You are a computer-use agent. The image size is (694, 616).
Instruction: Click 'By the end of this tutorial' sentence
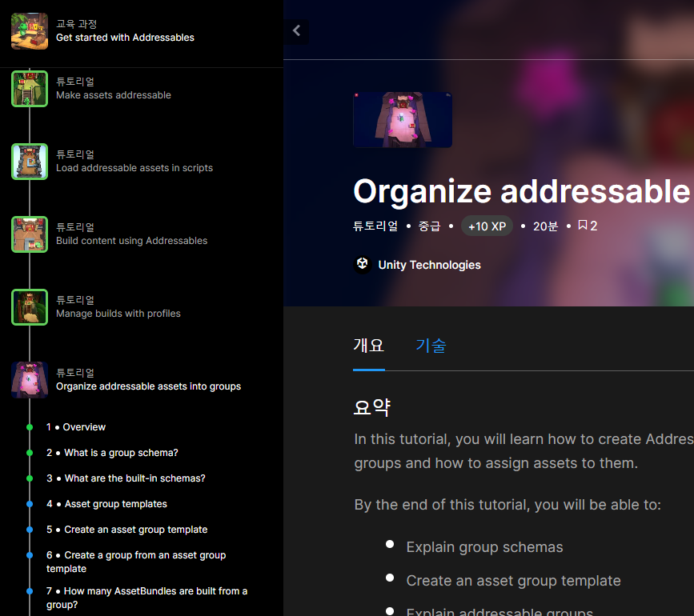tap(507, 505)
